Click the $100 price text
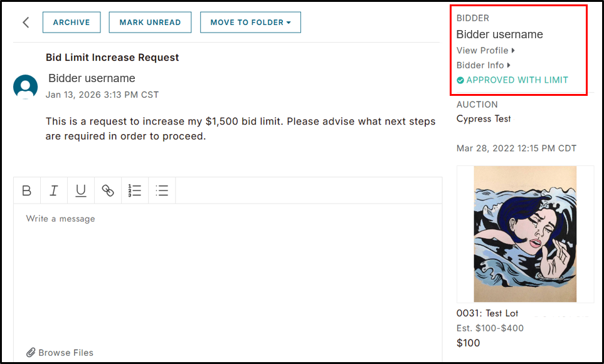Image resolution: width=604 pixels, height=364 pixels. (468, 343)
